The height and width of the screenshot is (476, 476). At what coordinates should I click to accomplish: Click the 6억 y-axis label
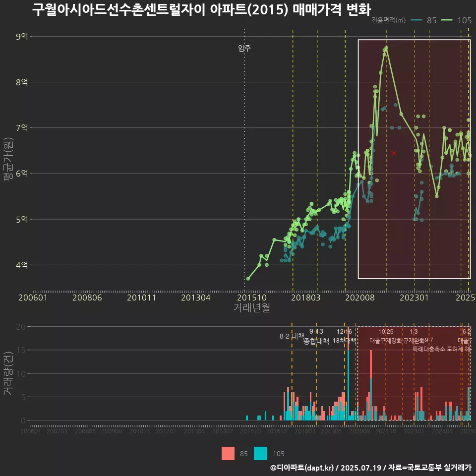click(x=22, y=174)
